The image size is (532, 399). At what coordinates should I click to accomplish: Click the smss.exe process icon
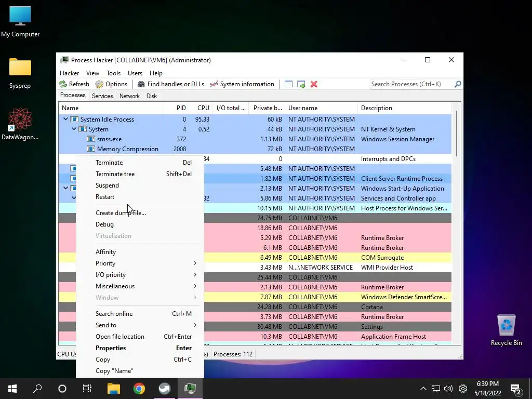[91, 139]
